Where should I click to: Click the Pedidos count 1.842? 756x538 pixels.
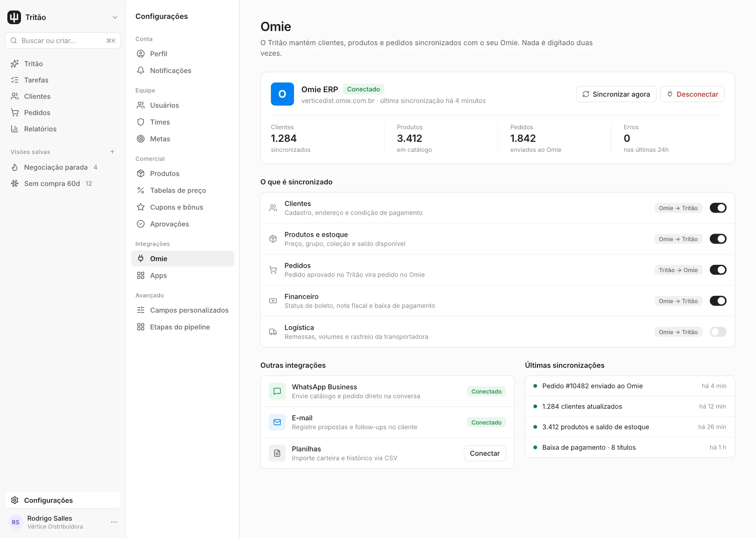523,138
